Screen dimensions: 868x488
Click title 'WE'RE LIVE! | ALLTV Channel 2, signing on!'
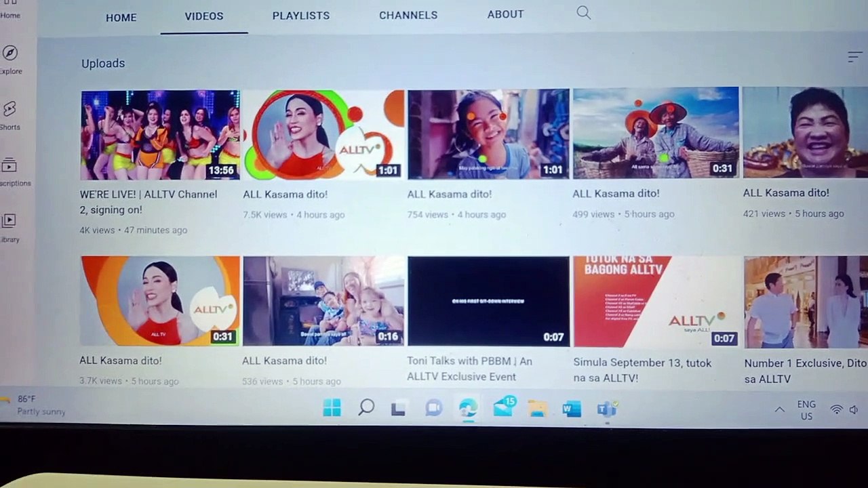tap(149, 202)
